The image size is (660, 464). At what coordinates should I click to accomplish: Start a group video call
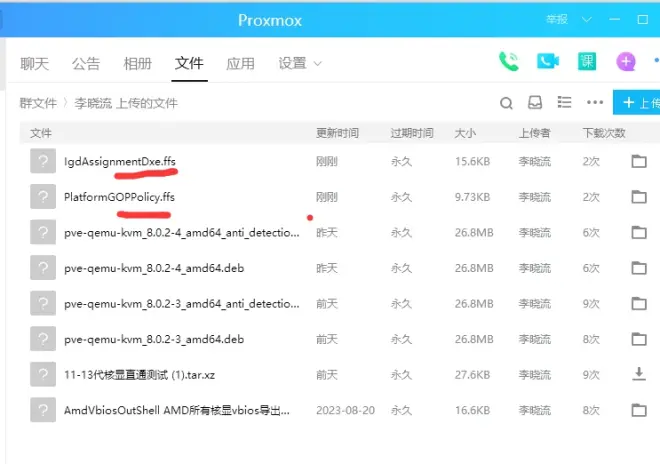[547, 61]
